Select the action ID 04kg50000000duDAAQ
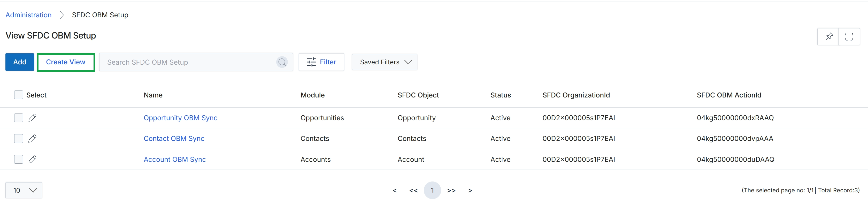Image resolution: width=868 pixels, height=220 pixels. (x=736, y=159)
